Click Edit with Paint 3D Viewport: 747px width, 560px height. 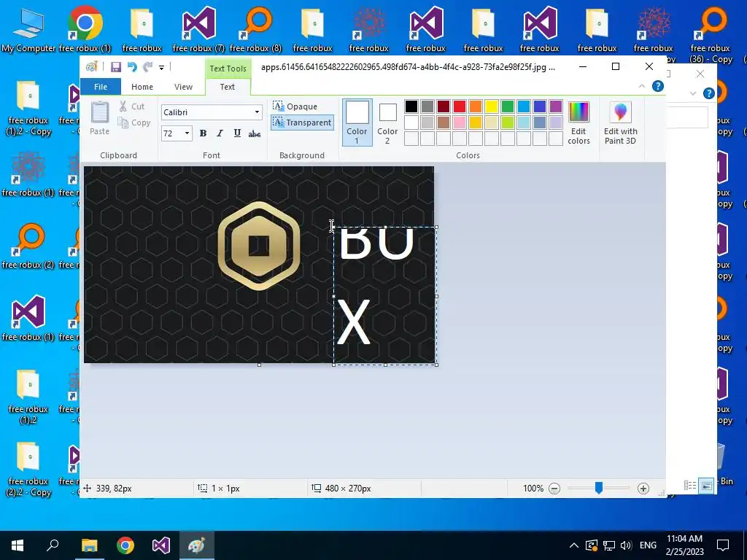pos(620,122)
